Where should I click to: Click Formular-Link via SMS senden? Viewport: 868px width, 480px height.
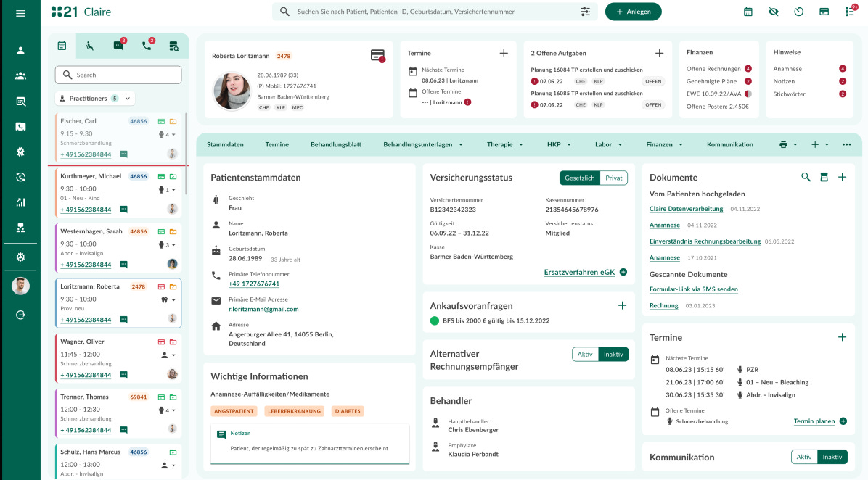tap(694, 289)
